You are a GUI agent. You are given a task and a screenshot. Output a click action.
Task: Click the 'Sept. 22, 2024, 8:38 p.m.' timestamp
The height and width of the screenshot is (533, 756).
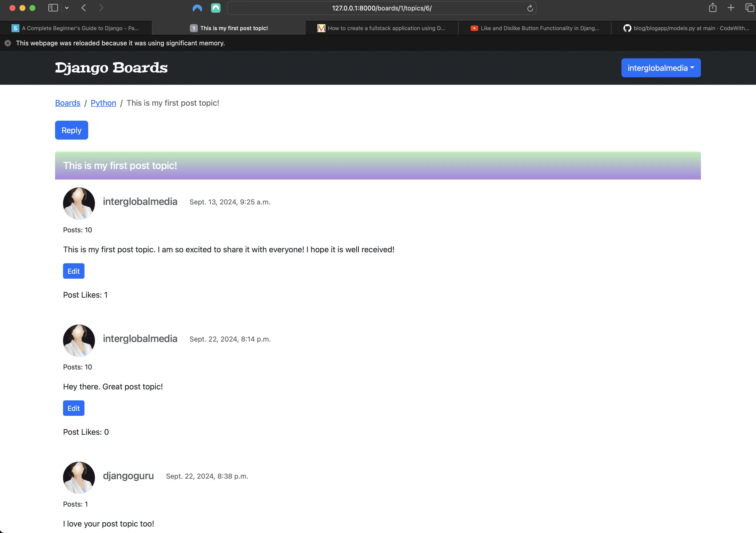(207, 476)
